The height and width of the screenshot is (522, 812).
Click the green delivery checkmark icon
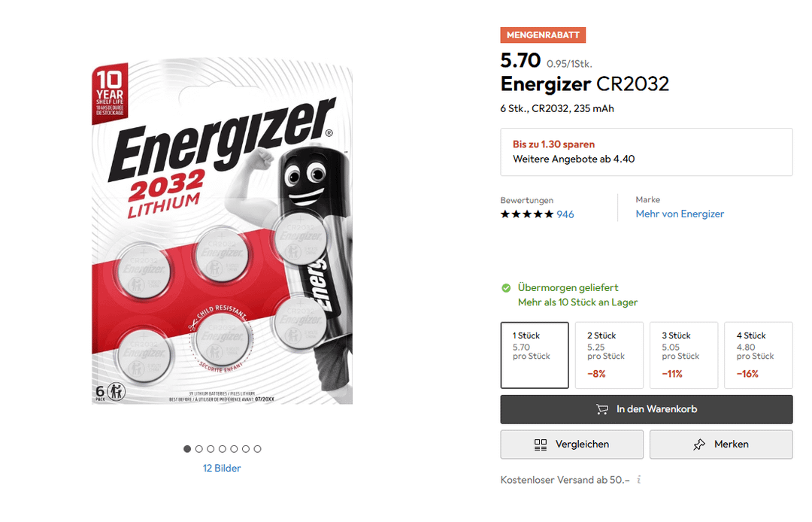(506, 288)
